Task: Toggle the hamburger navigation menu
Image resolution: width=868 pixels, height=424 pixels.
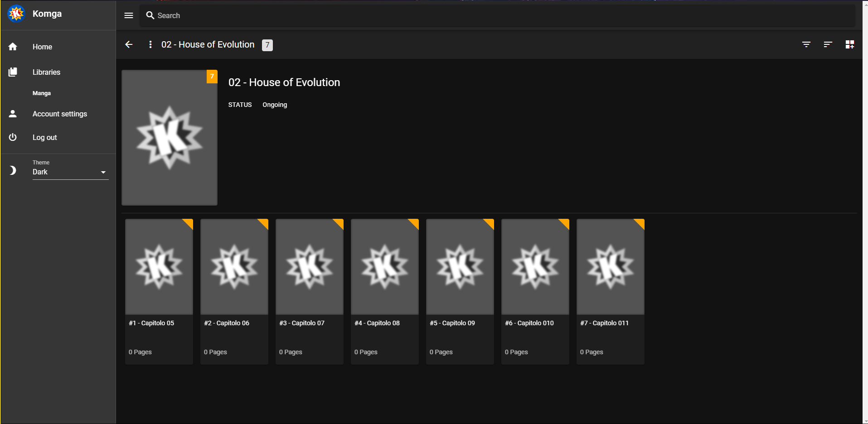Action: tap(129, 15)
